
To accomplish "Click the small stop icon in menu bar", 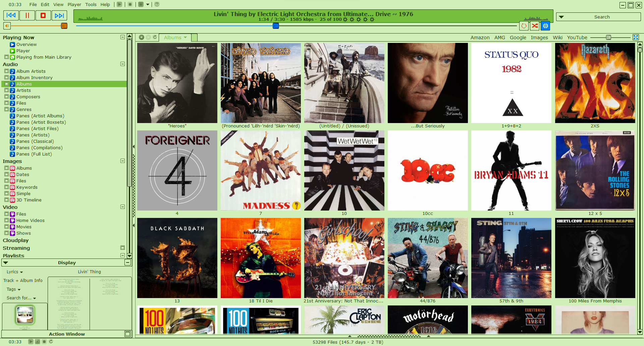I will [130, 4].
